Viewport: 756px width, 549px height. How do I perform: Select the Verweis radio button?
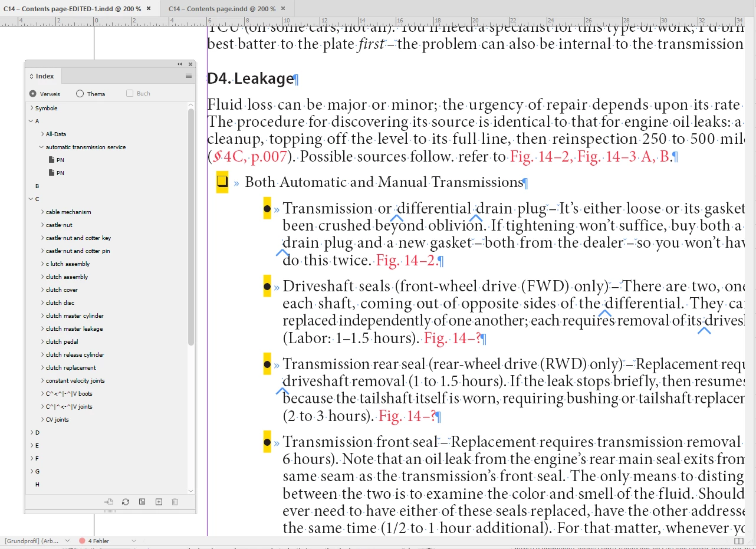point(32,94)
